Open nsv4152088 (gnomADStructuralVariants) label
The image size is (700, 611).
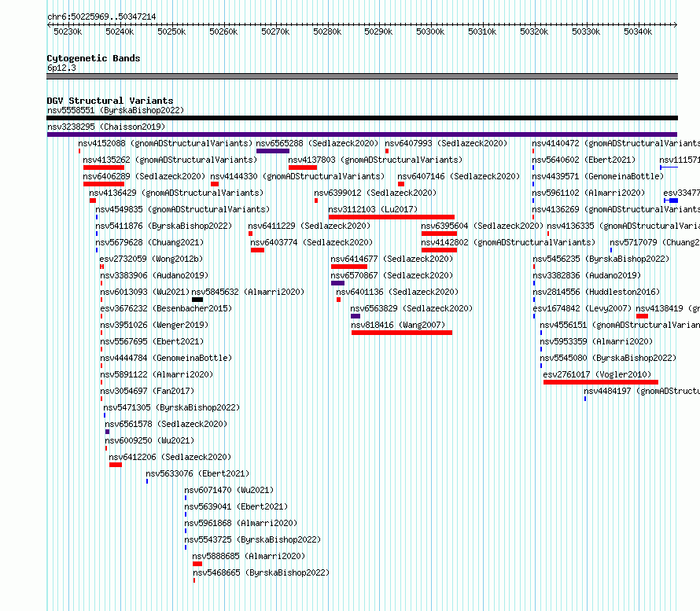coord(165,143)
